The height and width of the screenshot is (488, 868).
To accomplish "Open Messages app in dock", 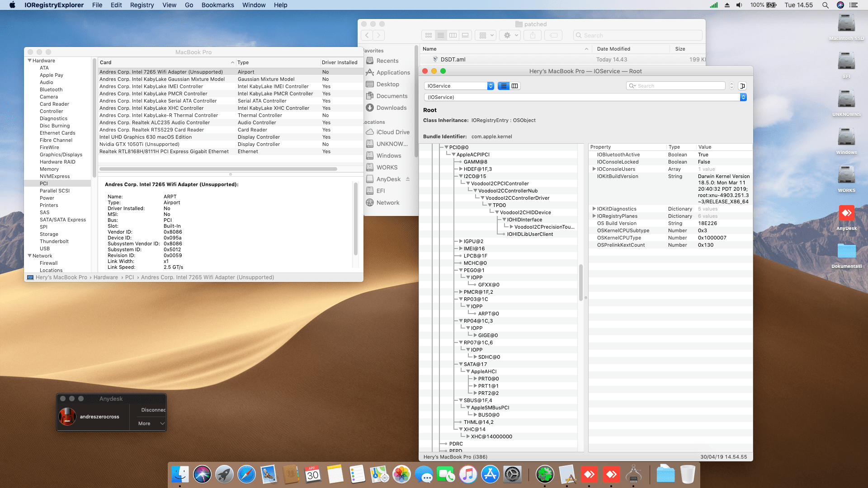I will tap(424, 474).
